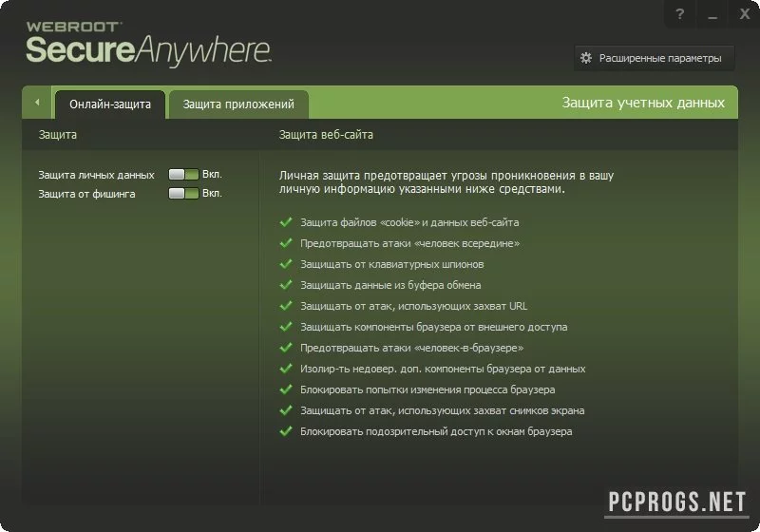Click checkmark for изменения процесса браузера item
Screen dimensions: 760x532
(286, 389)
